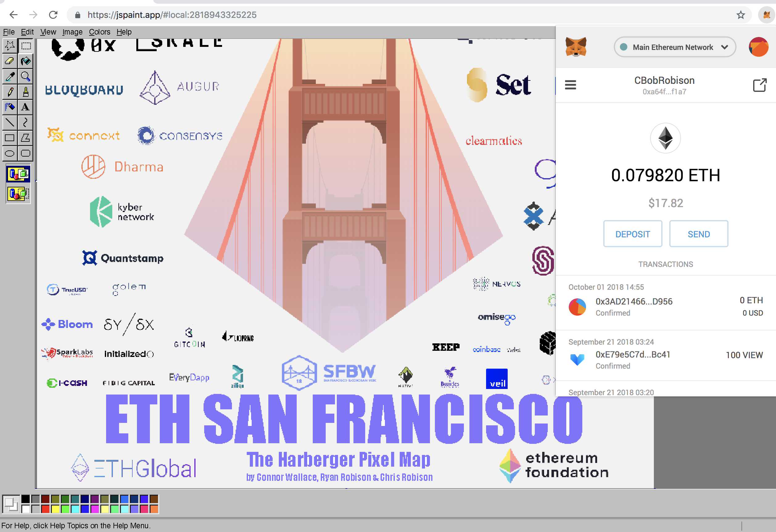
Task: Select the Curve tool
Action: click(25, 122)
